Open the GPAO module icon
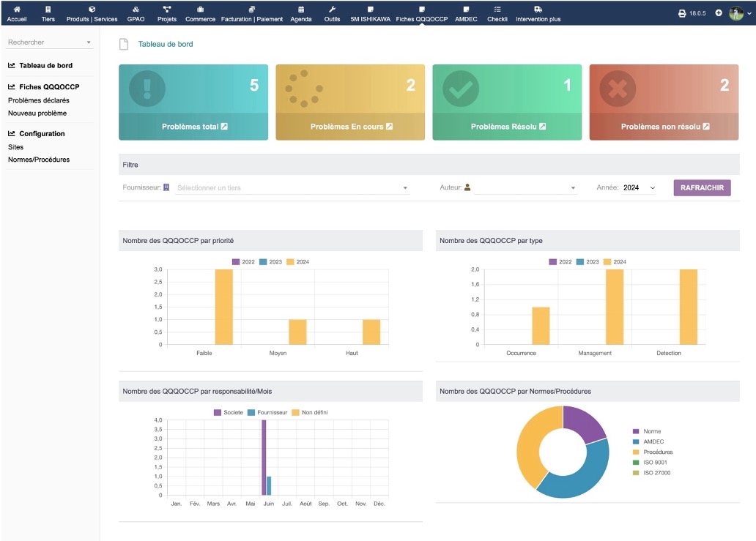 pyautogui.click(x=136, y=13)
